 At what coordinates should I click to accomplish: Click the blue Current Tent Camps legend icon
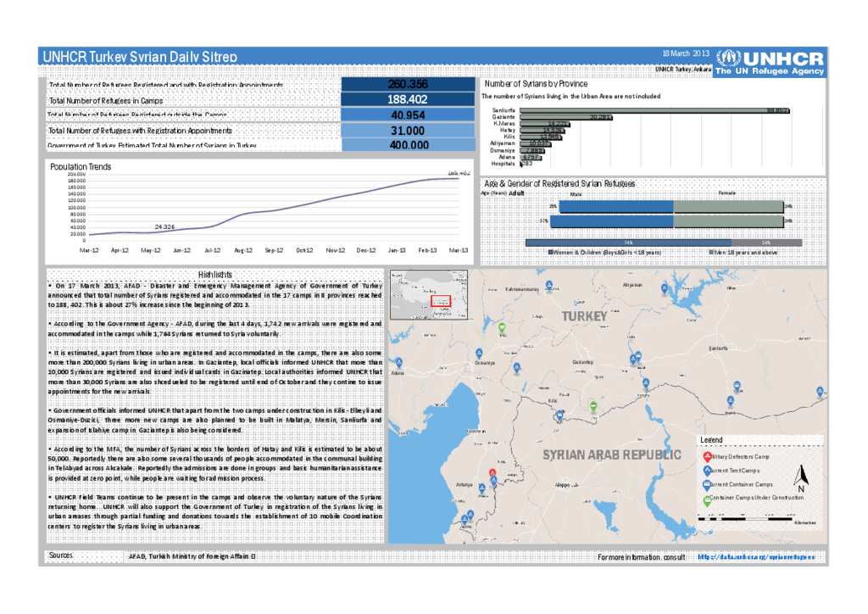707,471
